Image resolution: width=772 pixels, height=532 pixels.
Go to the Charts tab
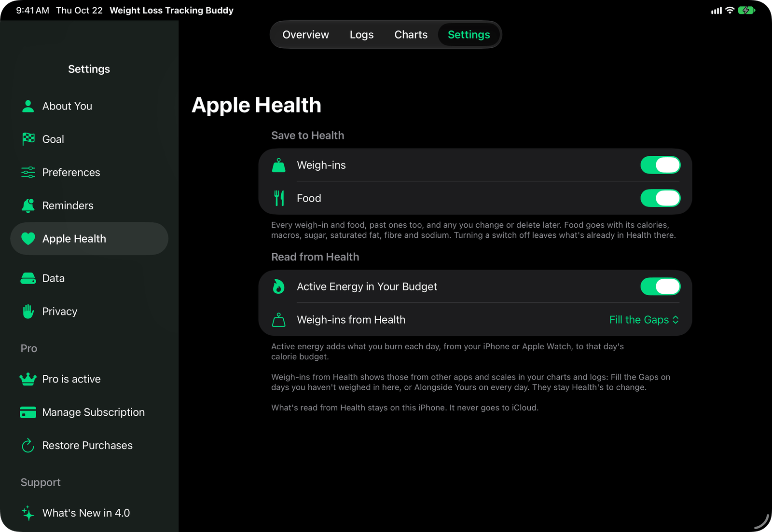pos(411,35)
